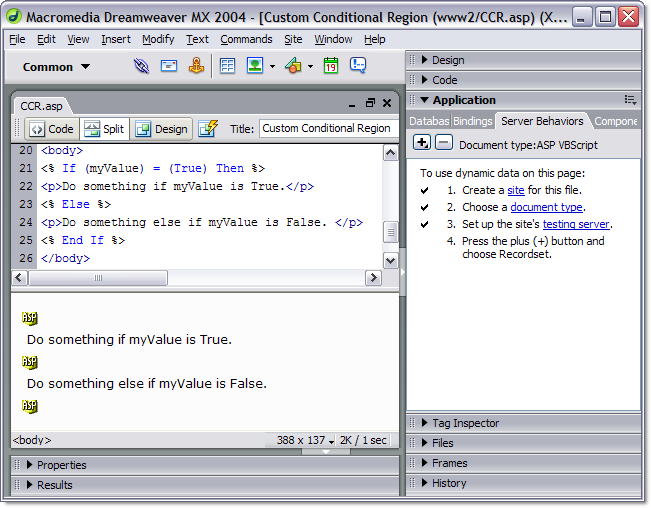Select the first ASP script marker icon
This screenshot has width=651, height=508.
[x=29, y=318]
